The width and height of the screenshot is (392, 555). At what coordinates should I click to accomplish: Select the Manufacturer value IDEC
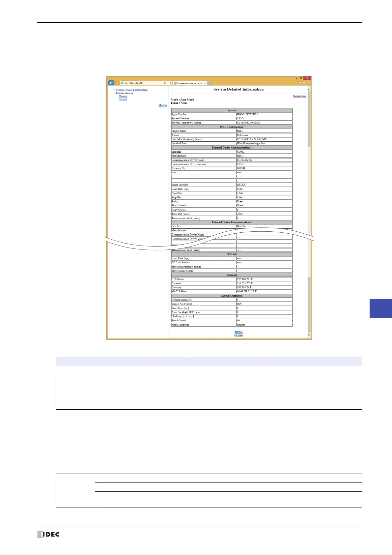[x=240, y=156]
